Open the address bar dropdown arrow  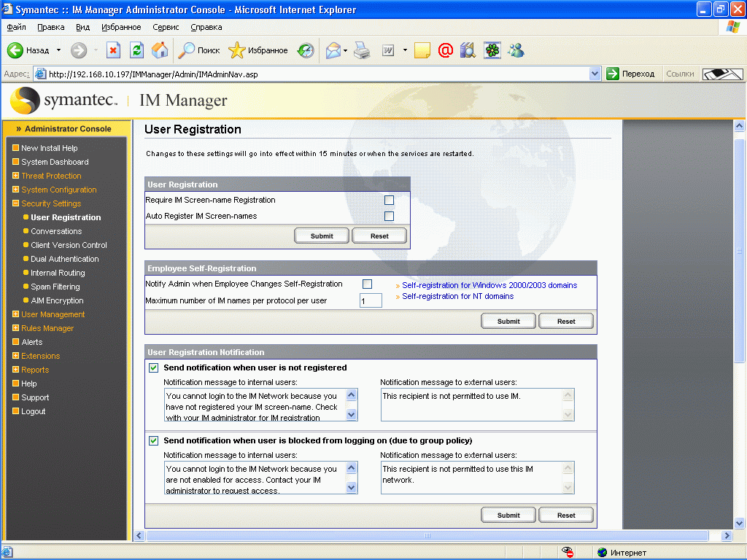pyautogui.click(x=595, y=74)
